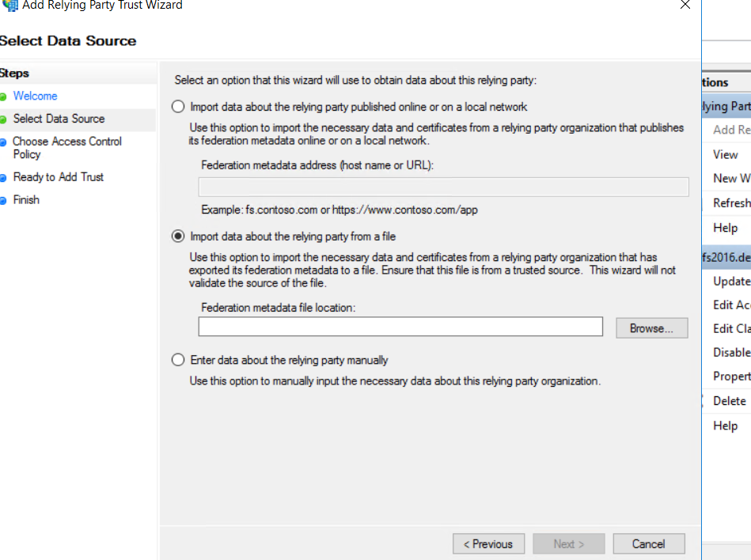The height and width of the screenshot is (560, 751).
Task: Click the green bullet beside the Welcome step
Action: coord(3,96)
